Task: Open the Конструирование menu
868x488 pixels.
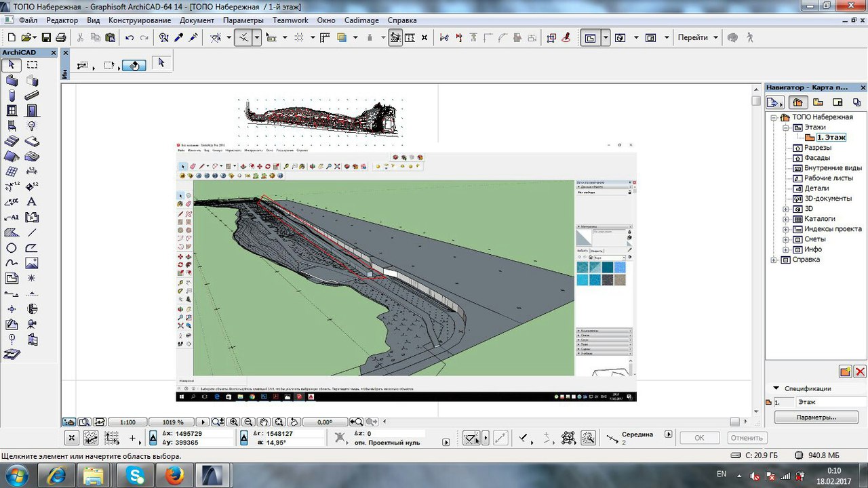Action: (140, 20)
